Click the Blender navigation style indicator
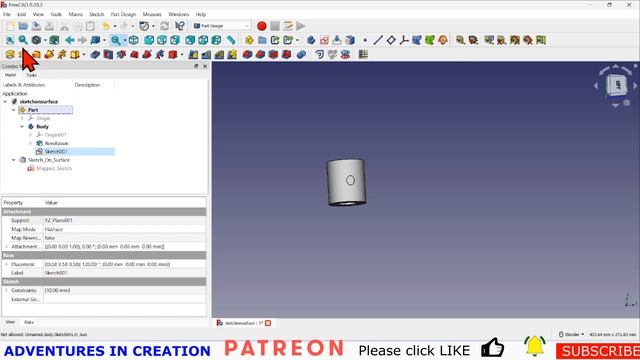Image resolution: width=640 pixels, height=360 pixels. [x=571, y=334]
